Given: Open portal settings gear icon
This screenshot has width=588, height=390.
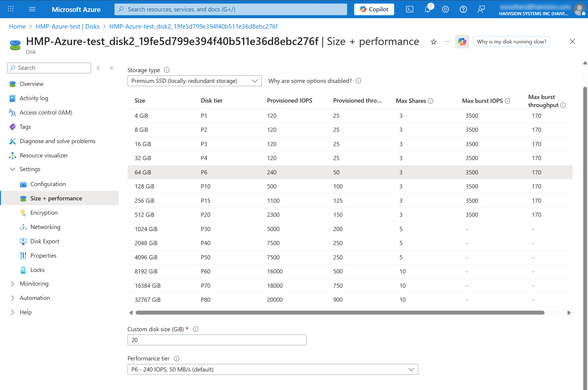Looking at the screenshot, I should coord(445,9).
